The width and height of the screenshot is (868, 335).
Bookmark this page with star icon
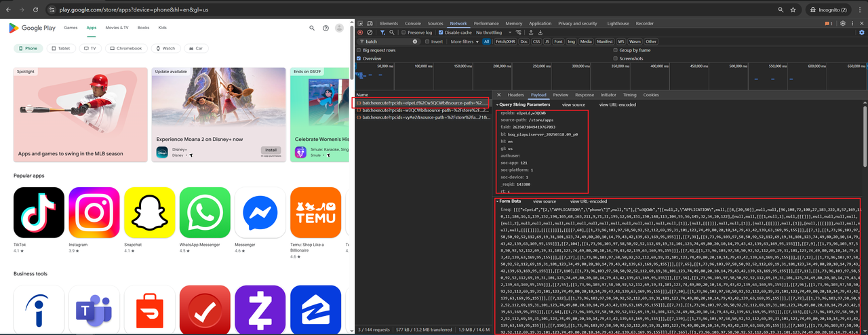coord(793,10)
